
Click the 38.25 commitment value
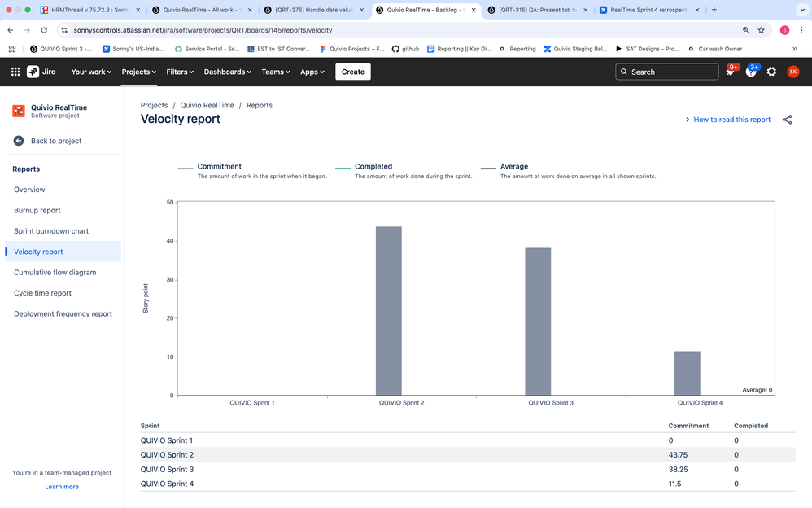tap(678, 469)
